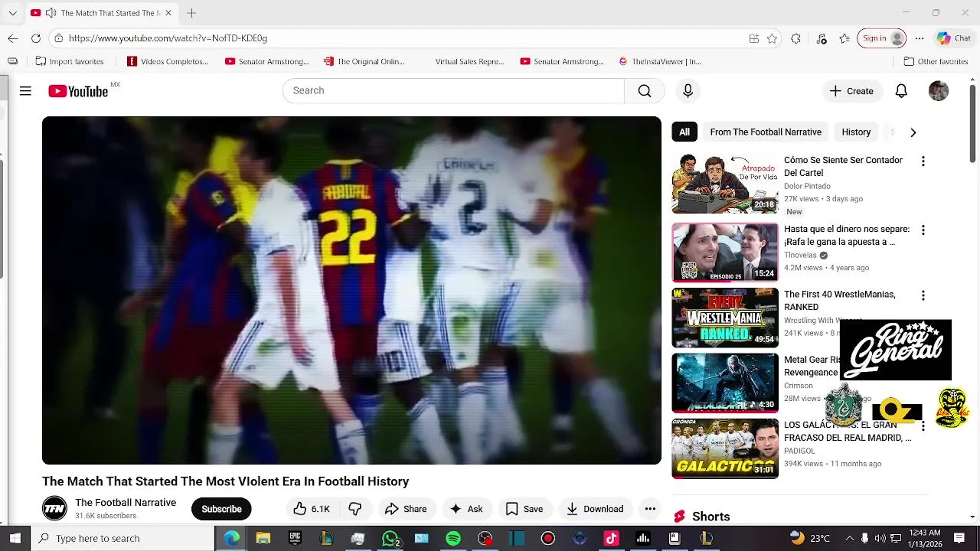Open the tab actions dropdown arrow
The image size is (980, 551).
coord(12,13)
